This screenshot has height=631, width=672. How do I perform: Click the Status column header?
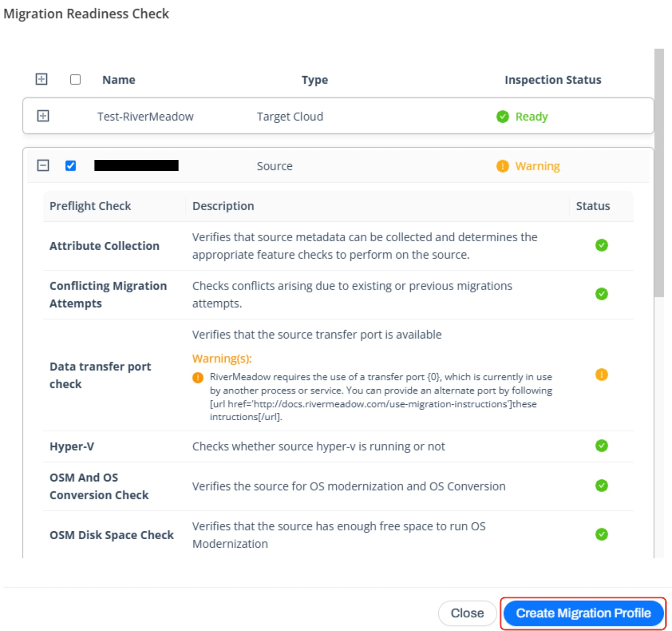(593, 206)
